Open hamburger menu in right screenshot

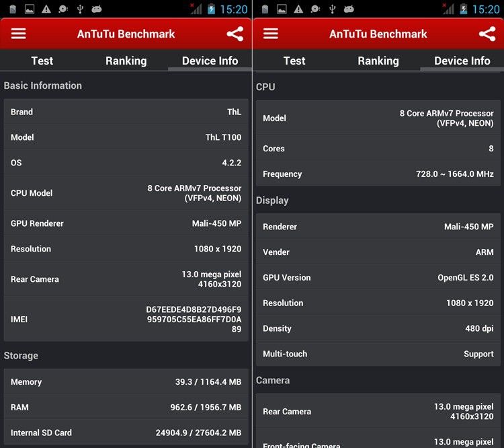271,34
